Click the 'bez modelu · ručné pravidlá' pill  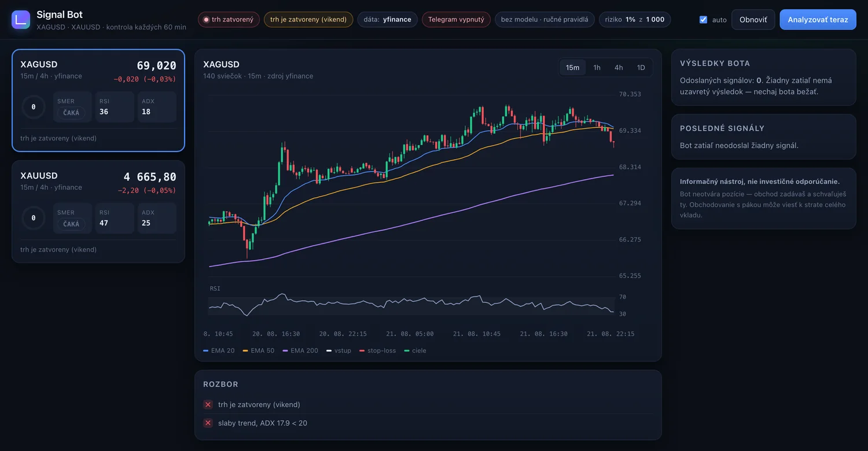click(x=545, y=20)
